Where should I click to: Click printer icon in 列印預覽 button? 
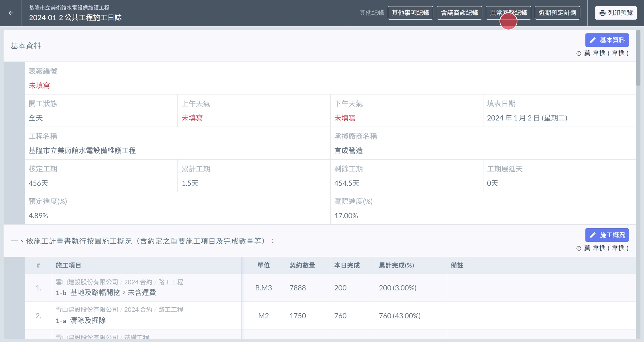coord(602,13)
